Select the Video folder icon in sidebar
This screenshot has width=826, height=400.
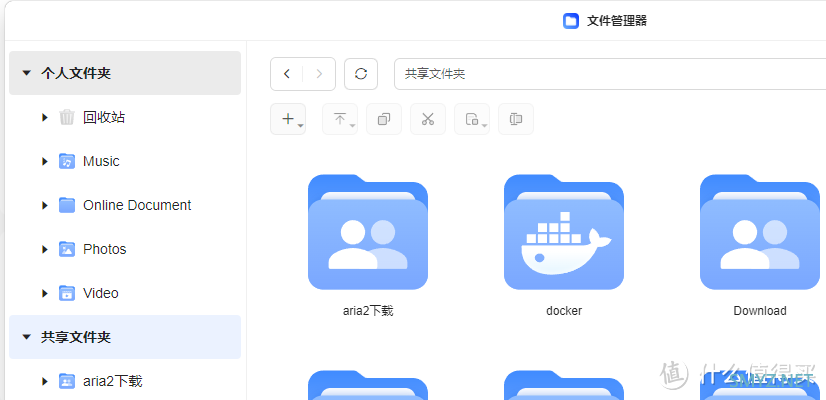pyautogui.click(x=67, y=293)
